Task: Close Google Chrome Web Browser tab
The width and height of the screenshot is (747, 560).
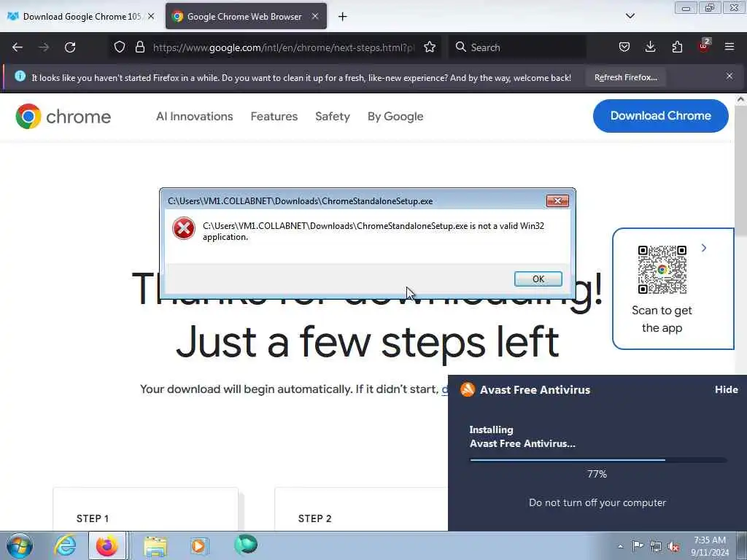Action: click(x=315, y=16)
